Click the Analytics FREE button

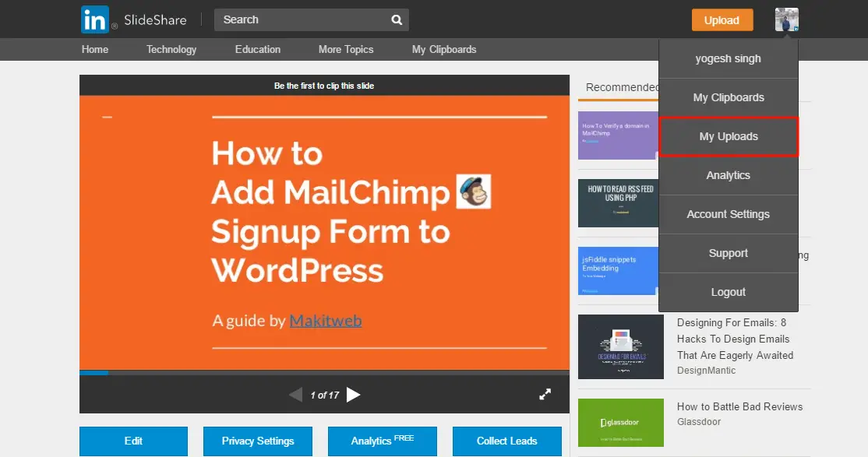point(383,441)
